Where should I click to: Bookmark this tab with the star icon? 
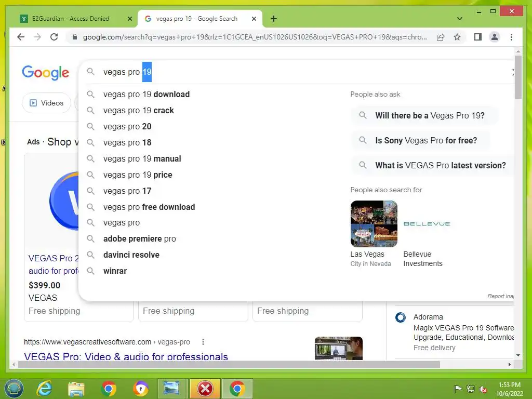point(457,37)
